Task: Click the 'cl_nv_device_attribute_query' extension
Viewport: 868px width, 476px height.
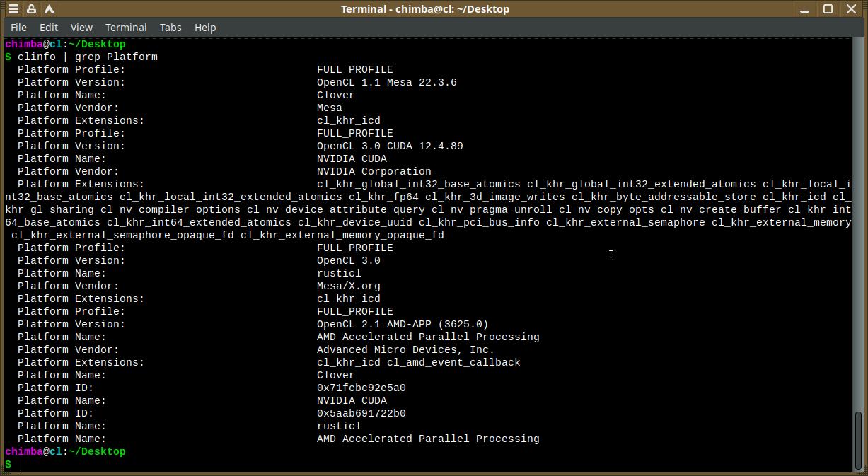Action: click(x=336, y=209)
